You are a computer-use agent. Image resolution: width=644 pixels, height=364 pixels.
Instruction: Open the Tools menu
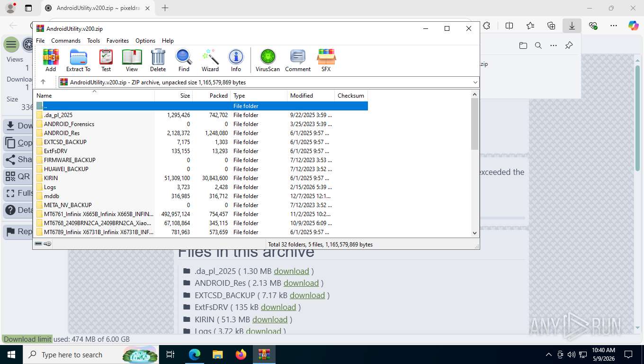pos(93,41)
